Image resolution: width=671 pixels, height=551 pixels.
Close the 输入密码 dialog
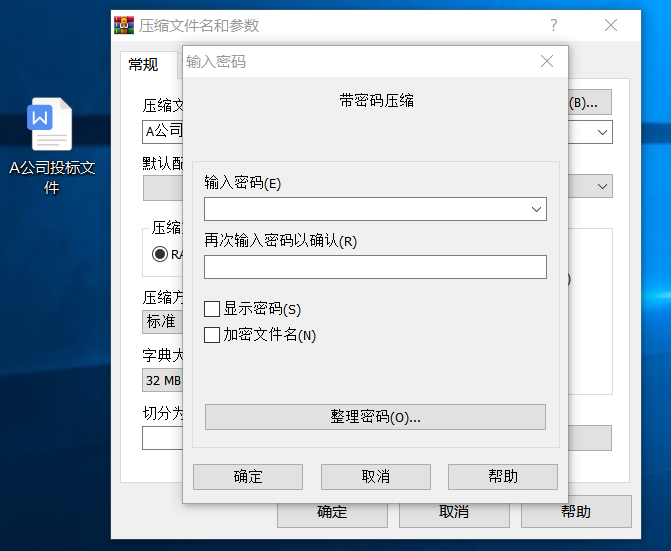click(x=547, y=61)
